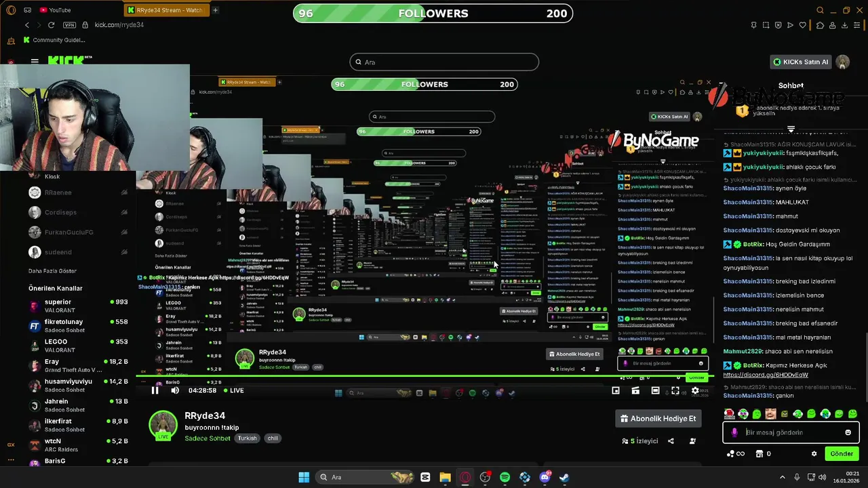Open chat settings gear next to Gönder
The image size is (868, 488).
click(814, 454)
